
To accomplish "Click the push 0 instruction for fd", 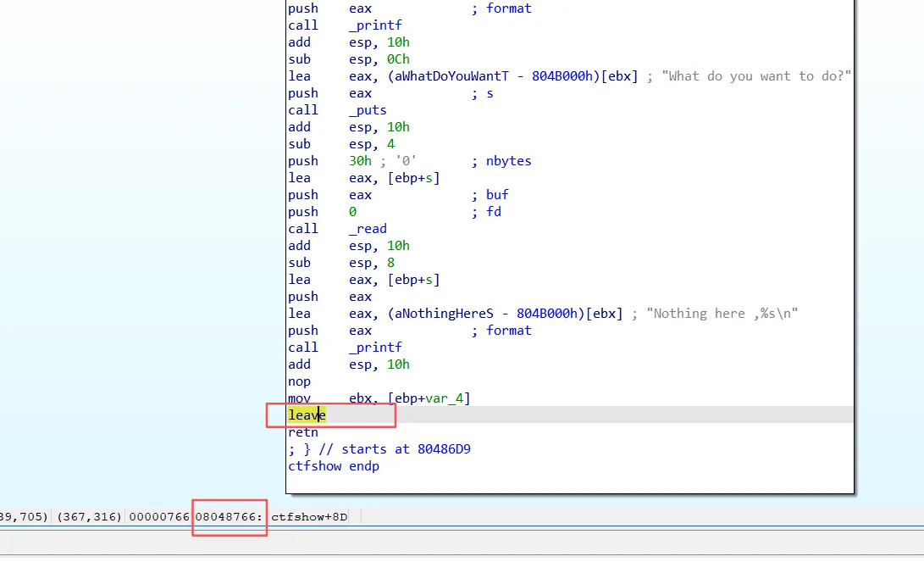I will tap(352, 212).
